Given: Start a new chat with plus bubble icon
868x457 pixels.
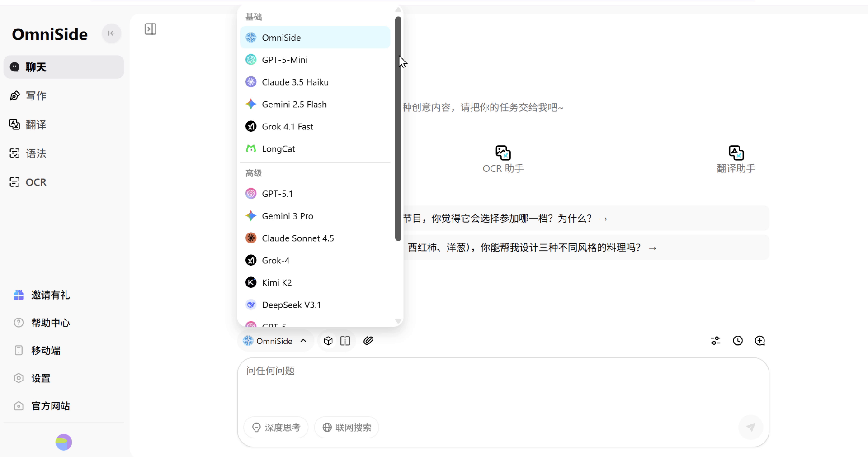Looking at the screenshot, I should 759,341.
